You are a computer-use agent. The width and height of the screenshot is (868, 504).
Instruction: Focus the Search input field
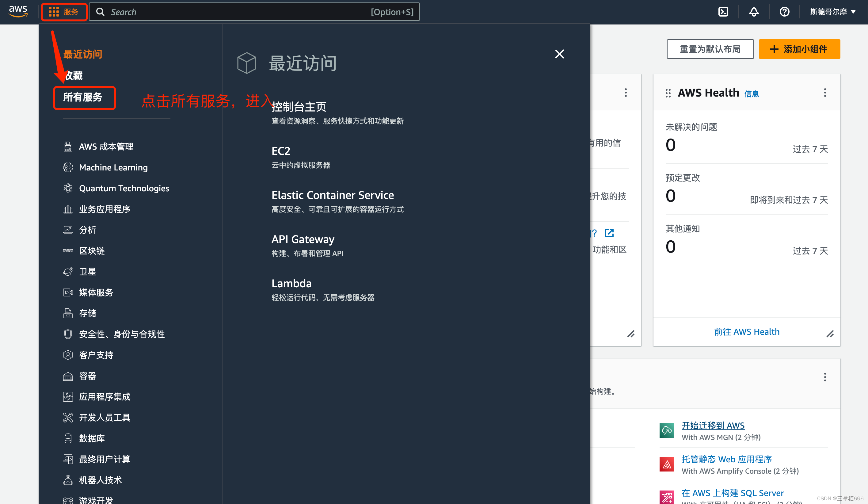254,12
